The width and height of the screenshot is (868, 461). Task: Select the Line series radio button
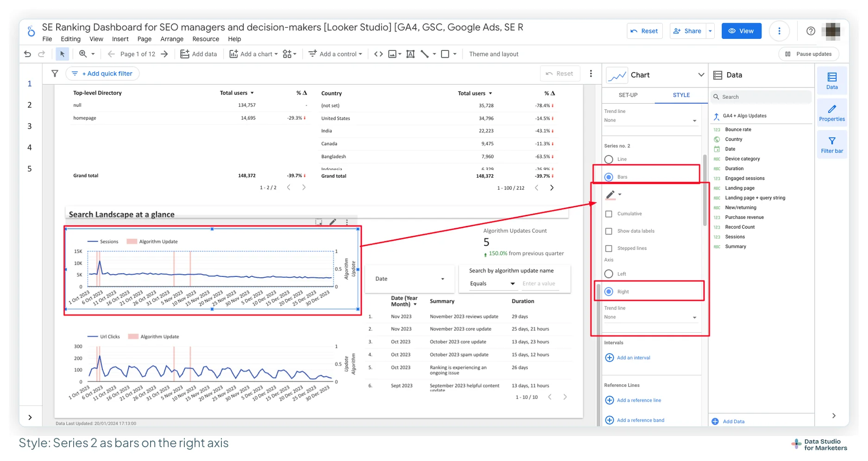609,159
